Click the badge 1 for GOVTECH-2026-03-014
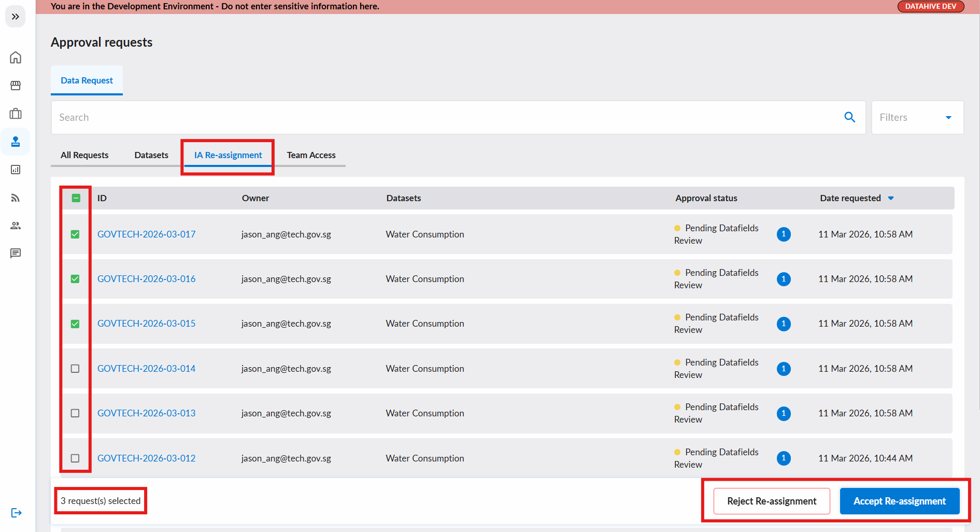The height and width of the screenshot is (532, 980). [x=784, y=369]
